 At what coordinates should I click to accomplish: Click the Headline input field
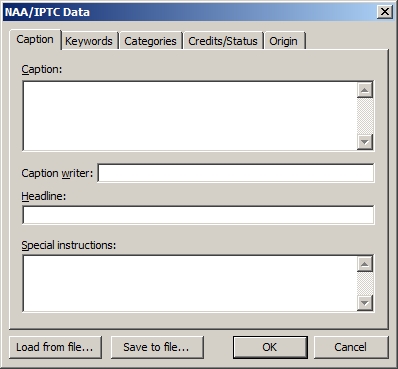click(198, 215)
